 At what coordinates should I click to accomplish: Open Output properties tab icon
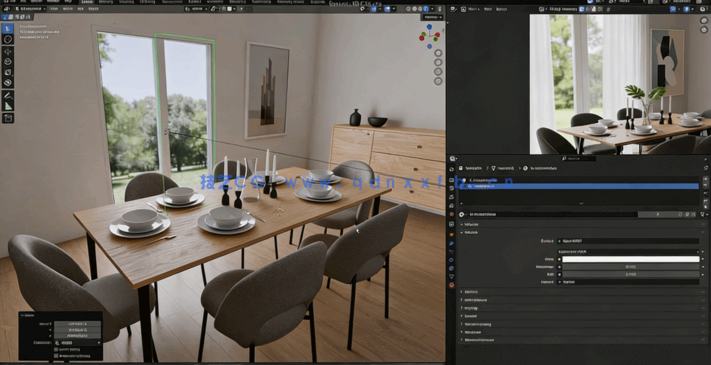pos(452,188)
